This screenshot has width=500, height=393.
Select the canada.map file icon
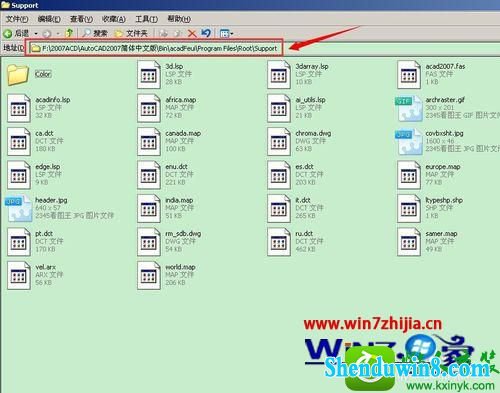(149, 142)
